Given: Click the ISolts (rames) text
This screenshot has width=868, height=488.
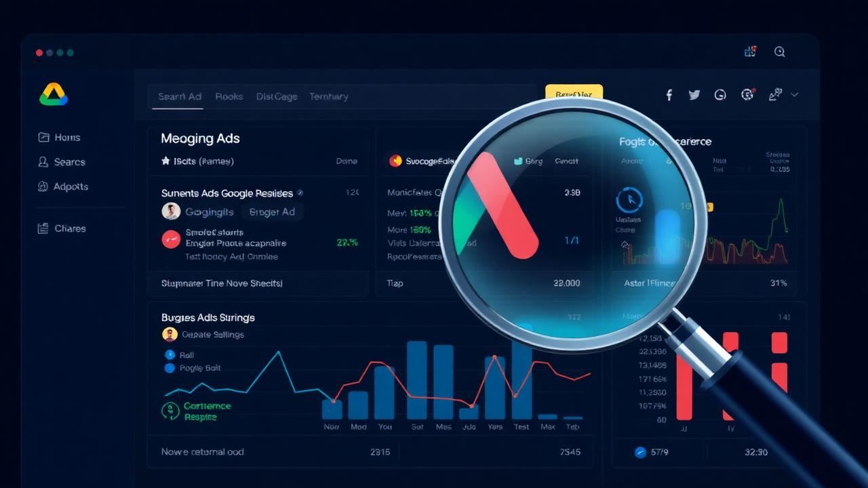Looking at the screenshot, I should pyautogui.click(x=203, y=161).
